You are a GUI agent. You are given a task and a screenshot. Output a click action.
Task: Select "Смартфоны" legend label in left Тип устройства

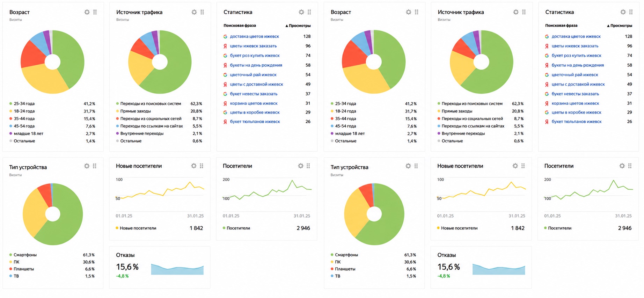point(25,255)
